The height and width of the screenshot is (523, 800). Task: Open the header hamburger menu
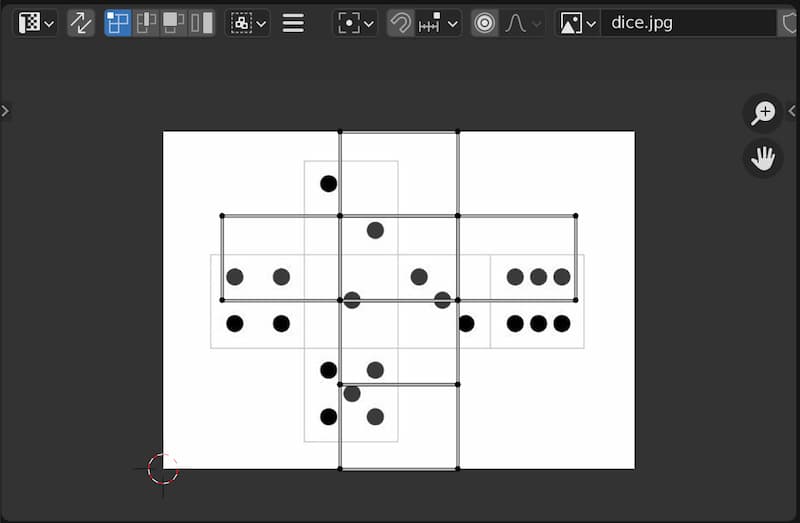pos(293,23)
